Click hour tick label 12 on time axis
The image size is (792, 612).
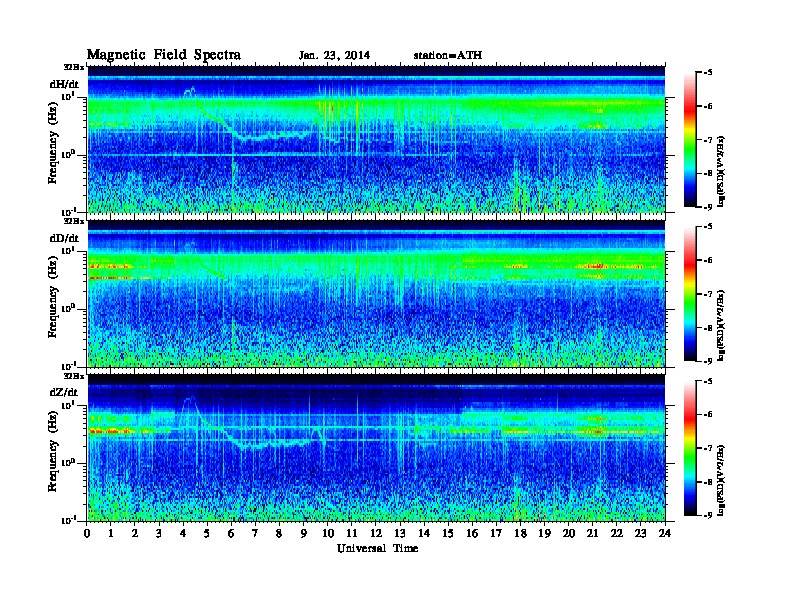[x=376, y=534]
